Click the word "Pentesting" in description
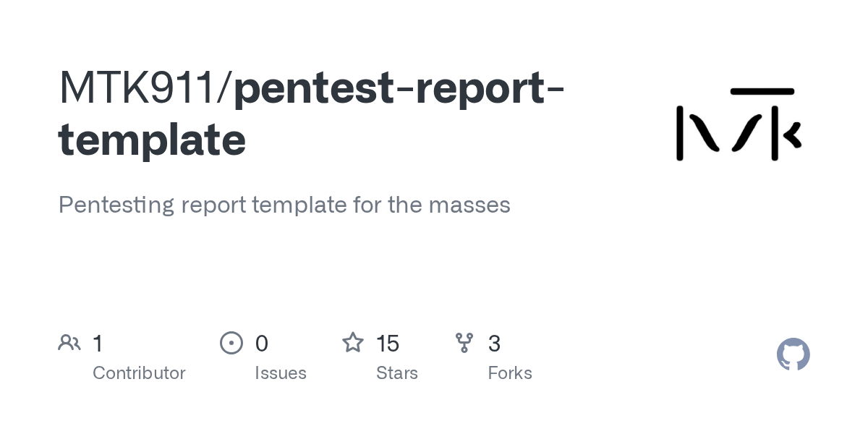Viewport: 868px width, 434px height. click(x=116, y=205)
